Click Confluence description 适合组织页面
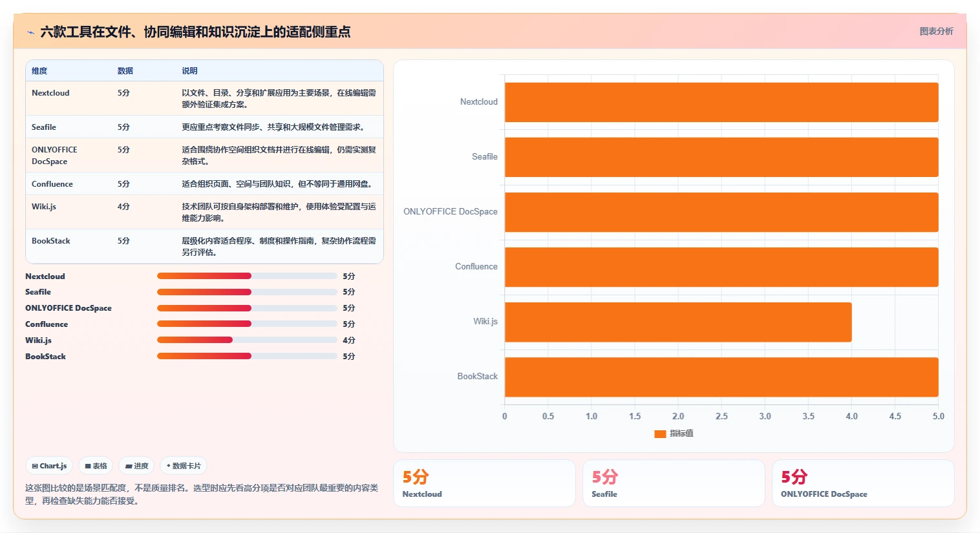The image size is (980, 533). tap(279, 184)
